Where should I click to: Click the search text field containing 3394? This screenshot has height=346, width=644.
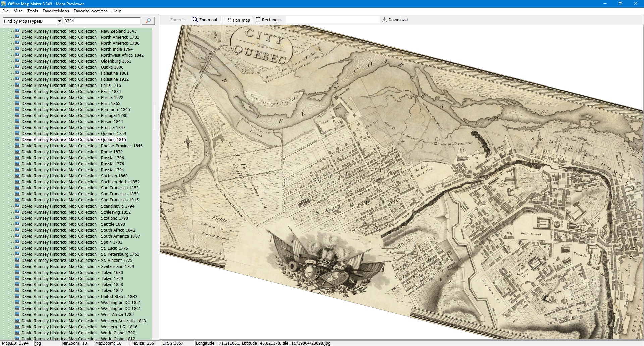102,21
